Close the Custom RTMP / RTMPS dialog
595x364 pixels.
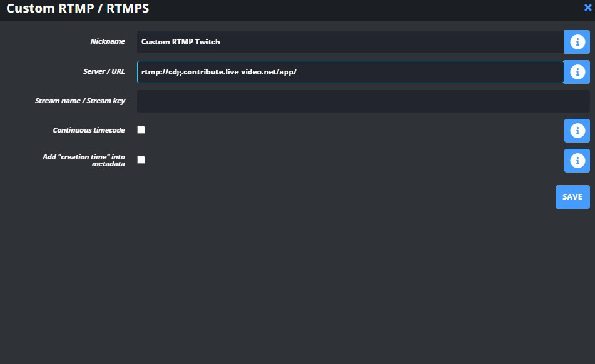tap(587, 8)
